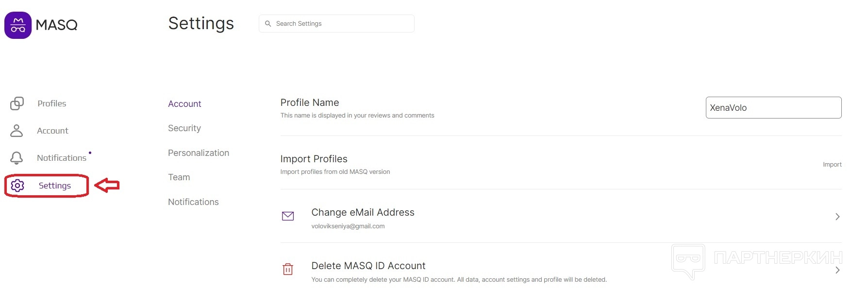Open the Account settings tab
Screen dimensions: 868x306
[184, 104]
